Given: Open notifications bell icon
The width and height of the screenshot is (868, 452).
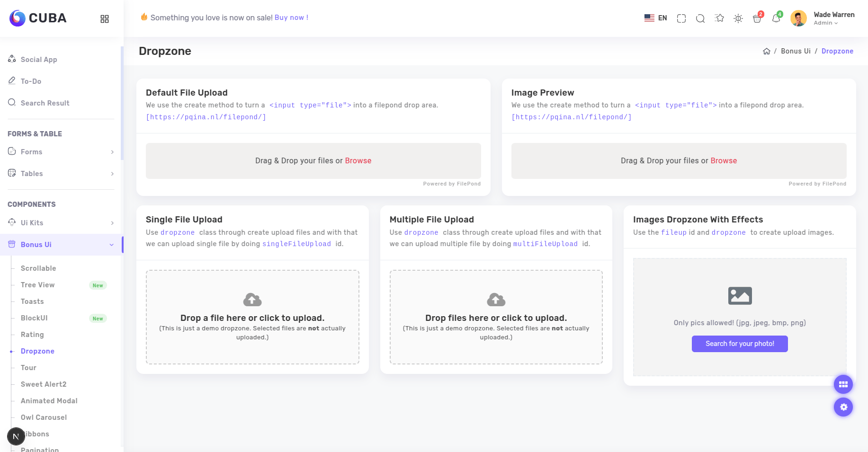Looking at the screenshot, I should (x=776, y=18).
